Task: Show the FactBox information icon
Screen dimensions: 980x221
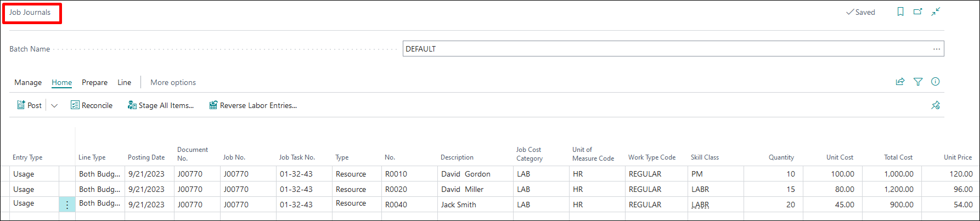Action: pyautogui.click(x=936, y=82)
